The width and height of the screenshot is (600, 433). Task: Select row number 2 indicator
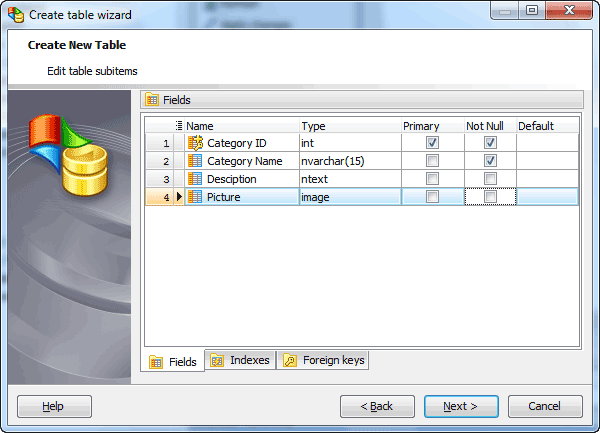coord(160,161)
